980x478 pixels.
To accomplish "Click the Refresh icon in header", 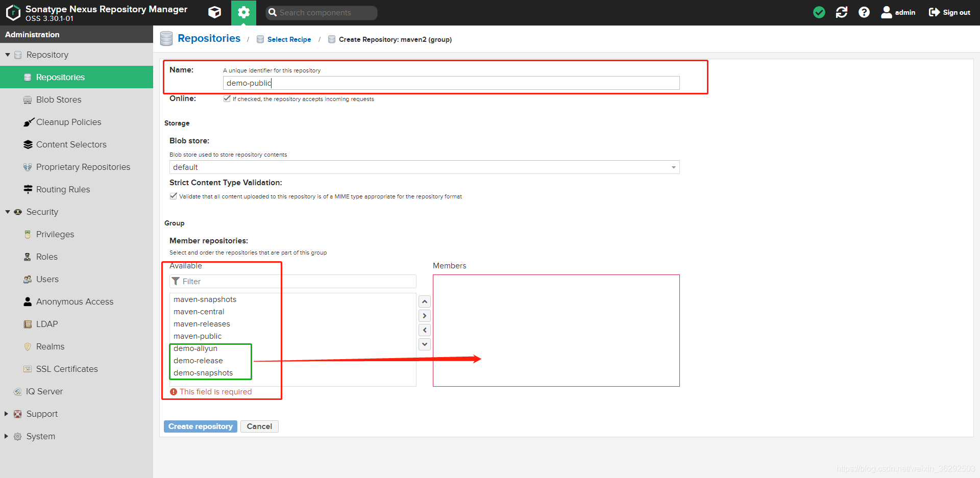I will point(842,12).
